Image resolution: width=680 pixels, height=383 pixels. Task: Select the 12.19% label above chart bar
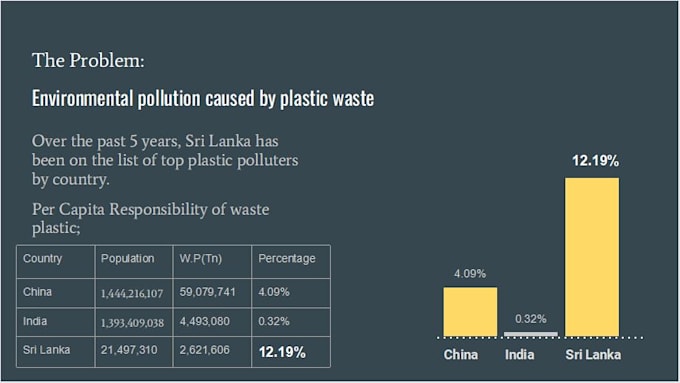coord(595,161)
